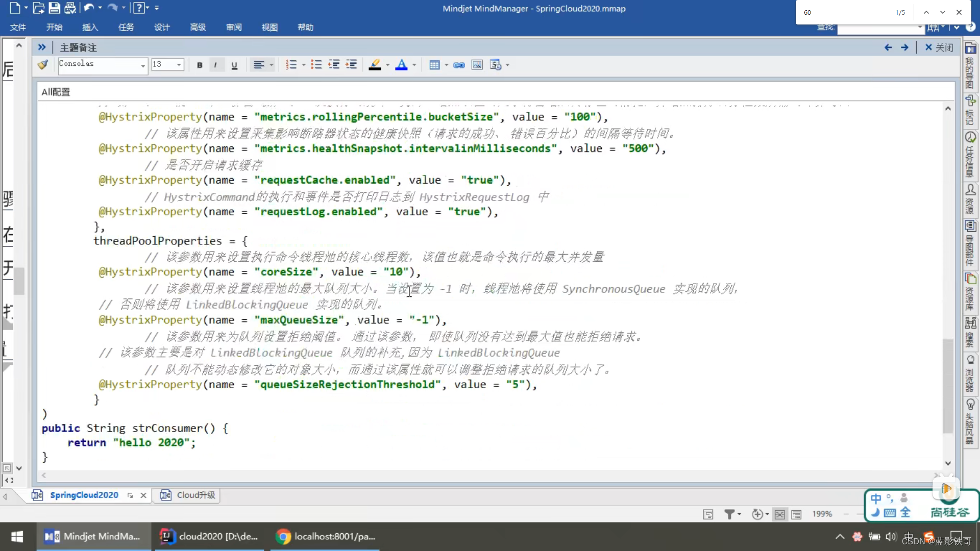Click the yellow highlight color swatch
The height and width of the screenshot is (551, 980).
pyautogui.click(x=375, y=65)
